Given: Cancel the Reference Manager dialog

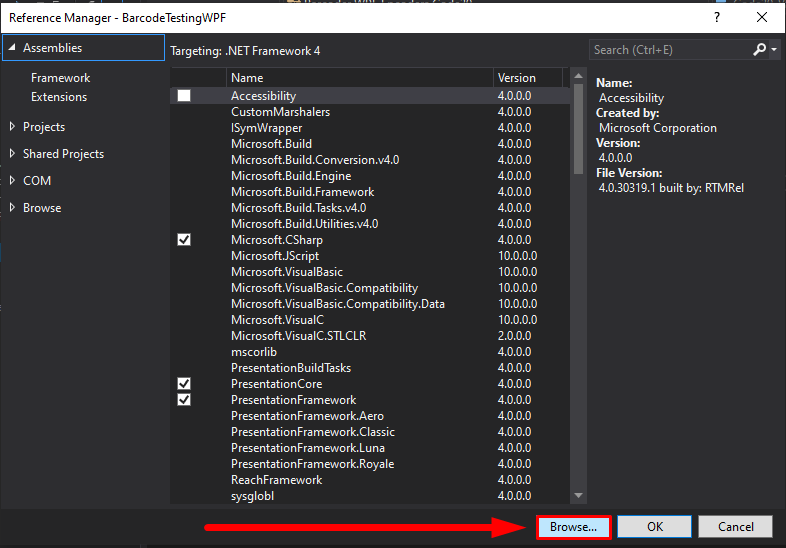Looking at the screenshot, I should tap(735, 527).
